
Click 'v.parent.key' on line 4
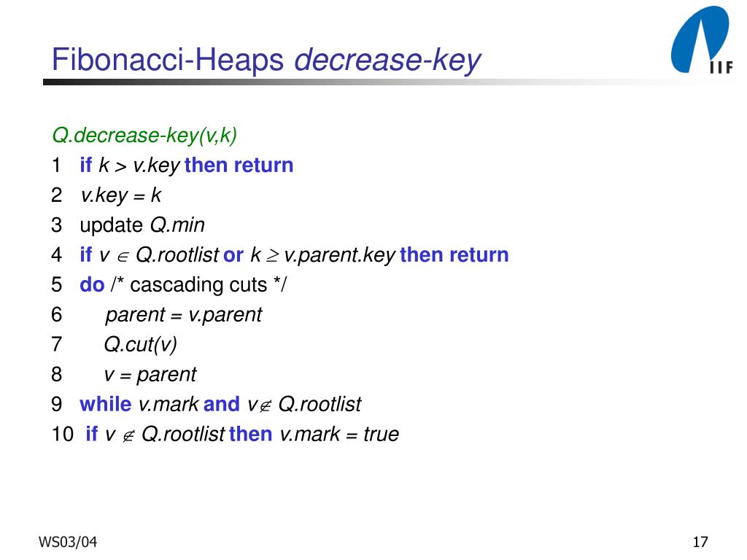click(340, 256)
